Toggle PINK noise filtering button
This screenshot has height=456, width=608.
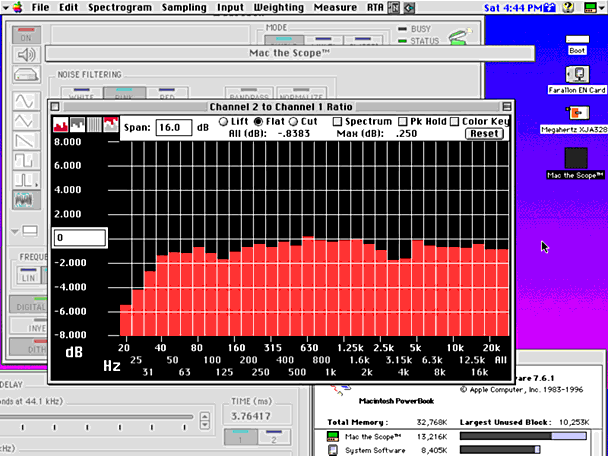tap(124, 93)
